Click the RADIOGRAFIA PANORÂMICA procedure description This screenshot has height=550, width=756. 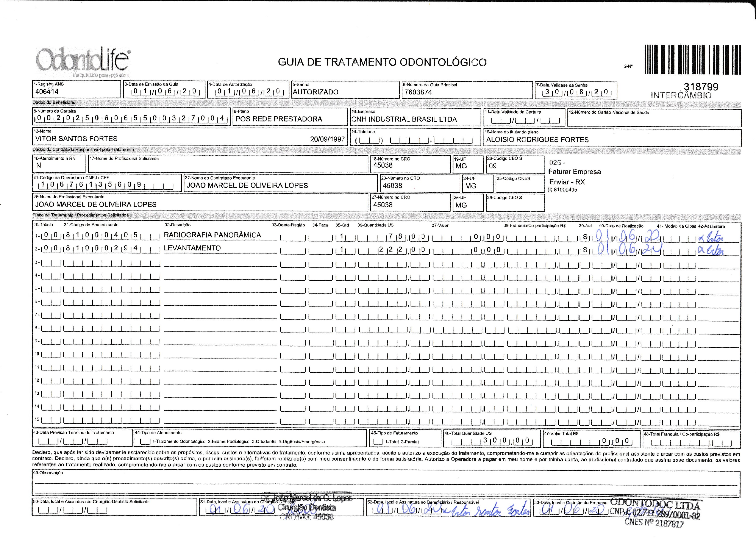coord(212,235)
